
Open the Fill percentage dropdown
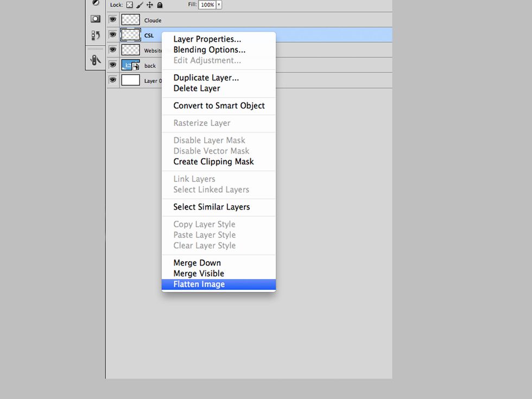pos(219,5)
